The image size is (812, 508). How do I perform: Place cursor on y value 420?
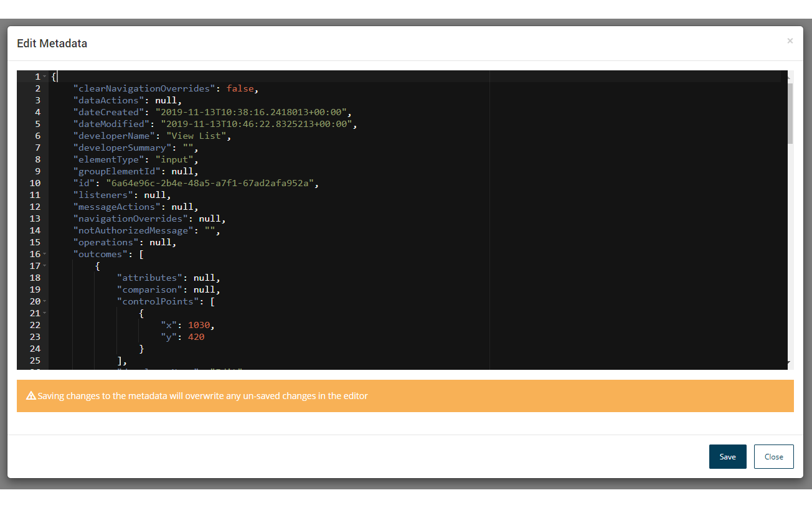point(196,337)
